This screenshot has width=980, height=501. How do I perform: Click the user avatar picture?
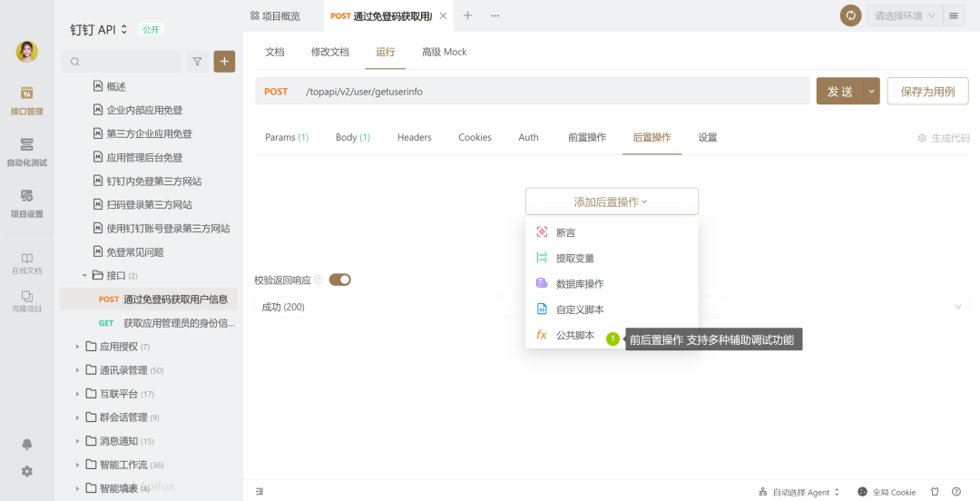click(x=27, y=52)
